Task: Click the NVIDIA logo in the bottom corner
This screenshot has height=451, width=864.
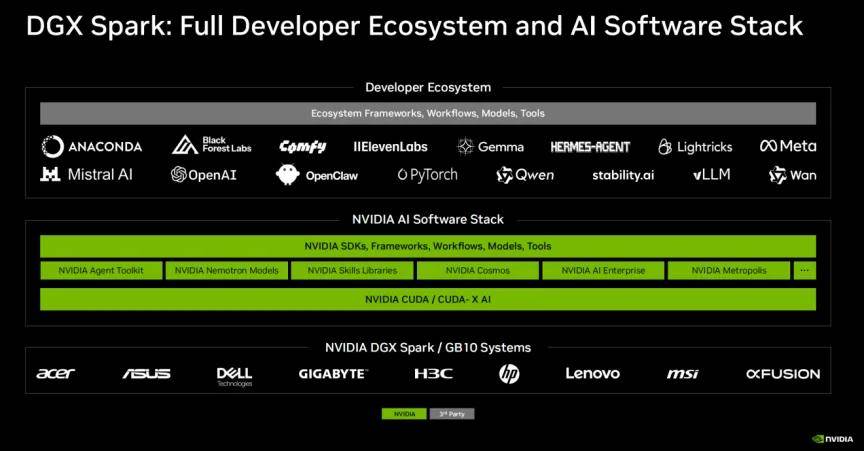Action: pyautogui.click(x=833, y=439)
